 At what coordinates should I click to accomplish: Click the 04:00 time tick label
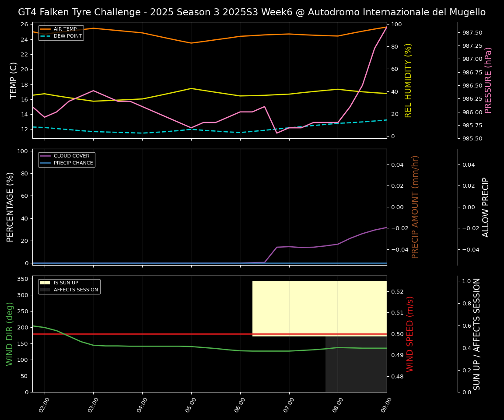(x=142, y=405)
